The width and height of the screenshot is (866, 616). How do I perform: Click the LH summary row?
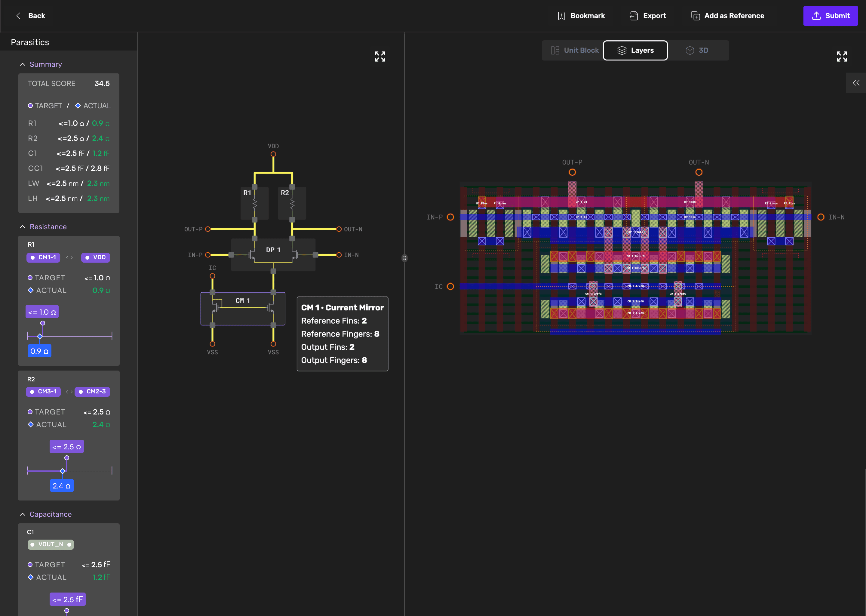pyautogui.click(x=69, y=199)
